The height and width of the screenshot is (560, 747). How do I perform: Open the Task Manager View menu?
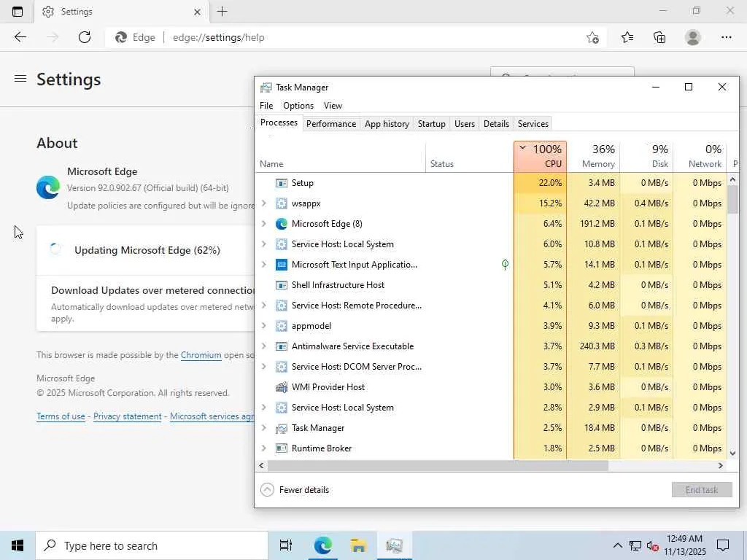click(x=333, y=106)
